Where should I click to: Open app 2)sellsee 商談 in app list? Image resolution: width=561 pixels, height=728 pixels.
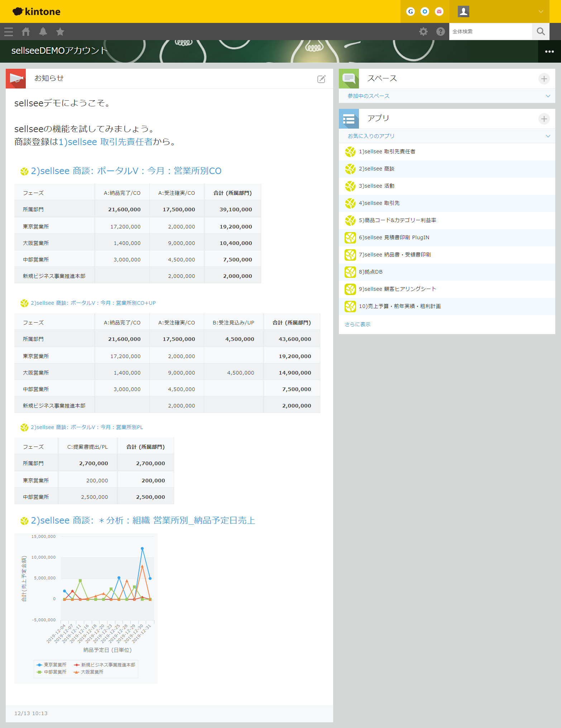pyautogui.click(x=447, y=169)
